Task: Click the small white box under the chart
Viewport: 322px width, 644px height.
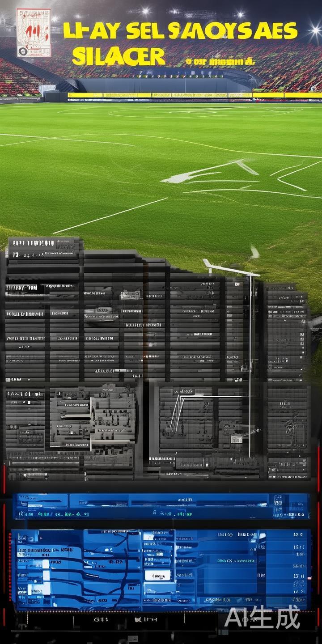Action: click(237, 440)
